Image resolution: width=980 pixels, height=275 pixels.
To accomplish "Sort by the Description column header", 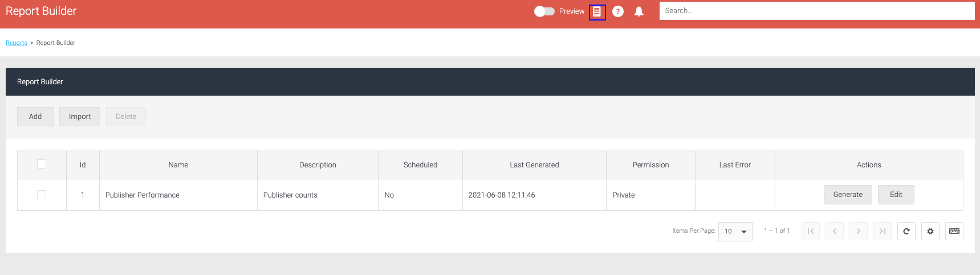I will click(318, 165).
